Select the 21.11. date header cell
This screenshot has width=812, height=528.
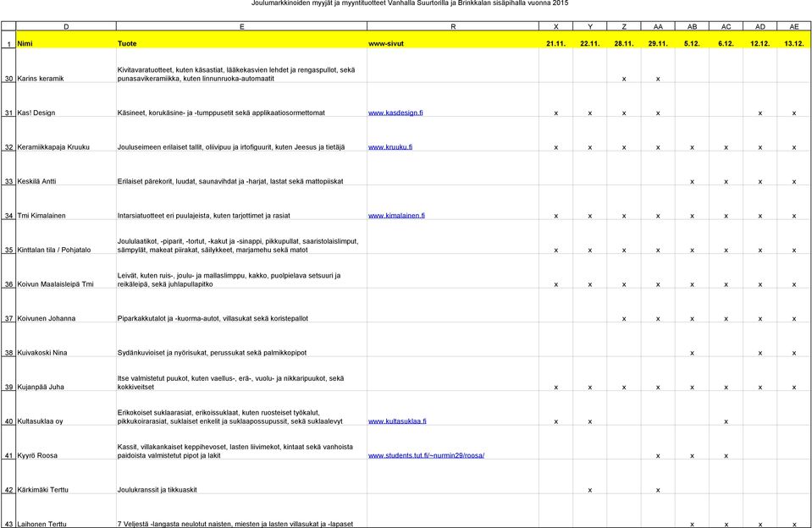click(x=556, y=39)
